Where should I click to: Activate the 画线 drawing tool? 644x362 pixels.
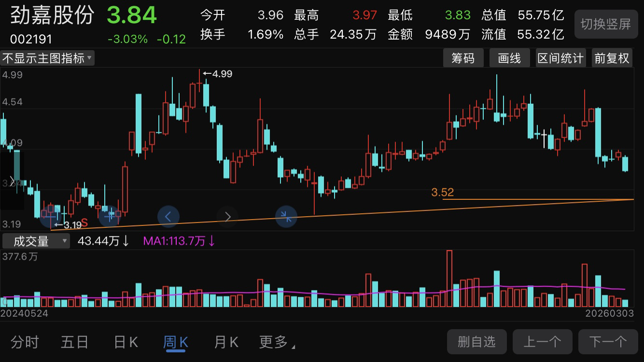tap(509, 58)
